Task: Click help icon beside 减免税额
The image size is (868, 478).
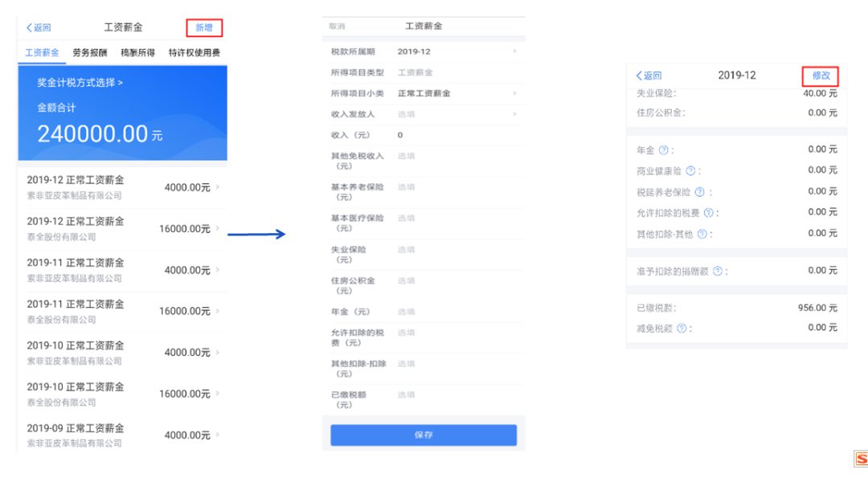Action: pos(682,329)
